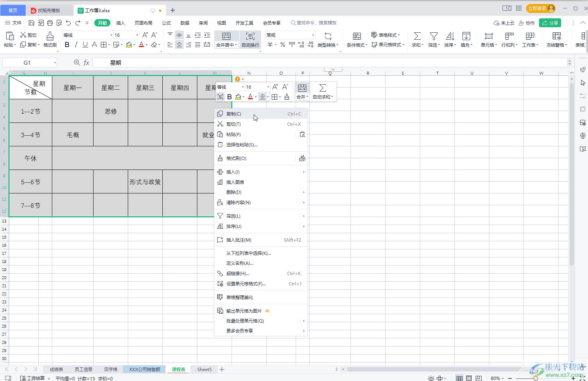Screen dimensions: 588x381
Task: Apply yellow fill color from ribbon
Action: point(128,44)
